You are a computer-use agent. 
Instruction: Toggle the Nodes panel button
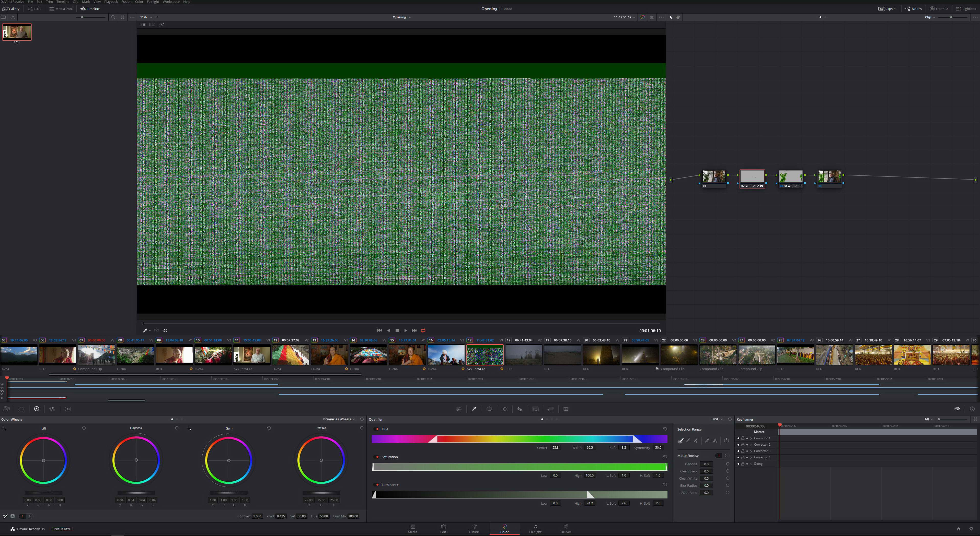click(x=913, y=9)
